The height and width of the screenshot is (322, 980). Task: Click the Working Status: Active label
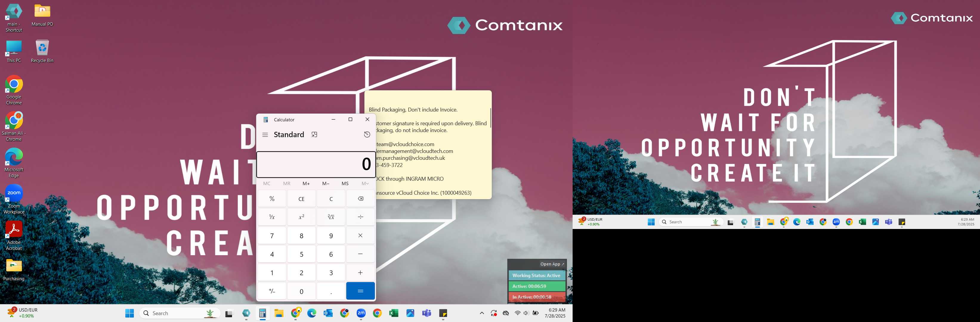(537, 275)
